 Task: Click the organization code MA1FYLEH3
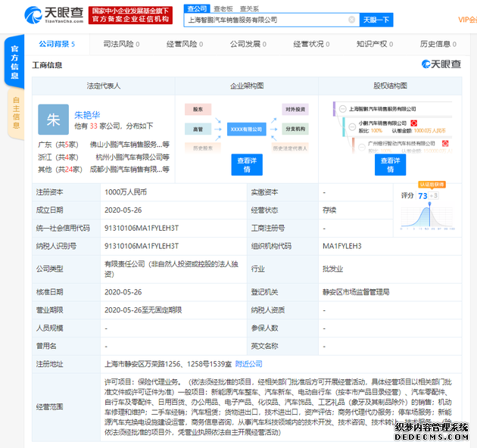342,246
